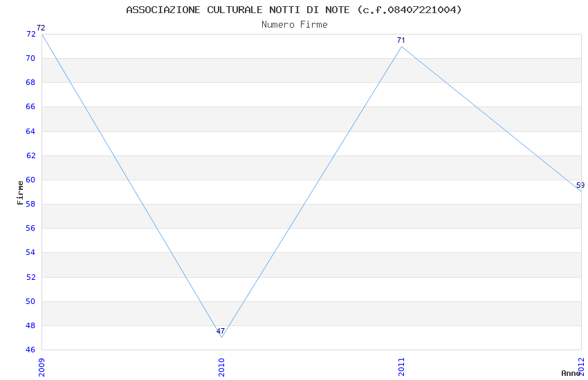Click the x-axis year label 2010
Screen dimensions: 588x380
tap(221, 368)
